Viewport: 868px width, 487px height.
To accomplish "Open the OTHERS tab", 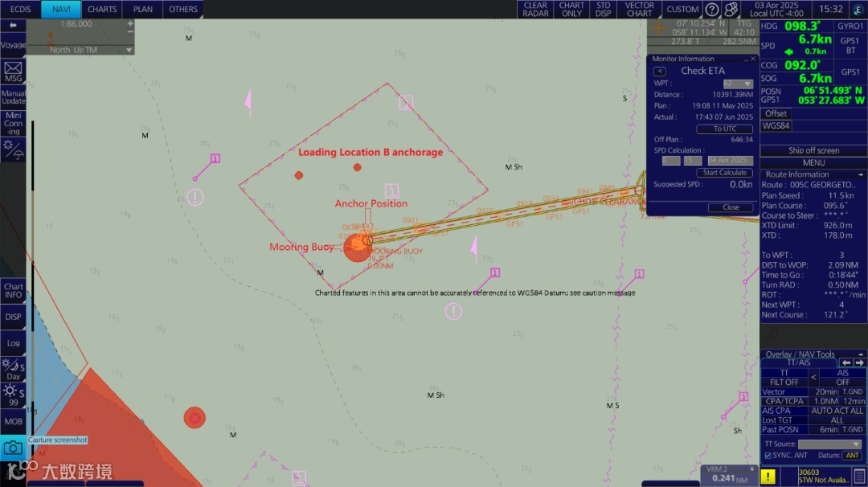I will click(183, 10).
